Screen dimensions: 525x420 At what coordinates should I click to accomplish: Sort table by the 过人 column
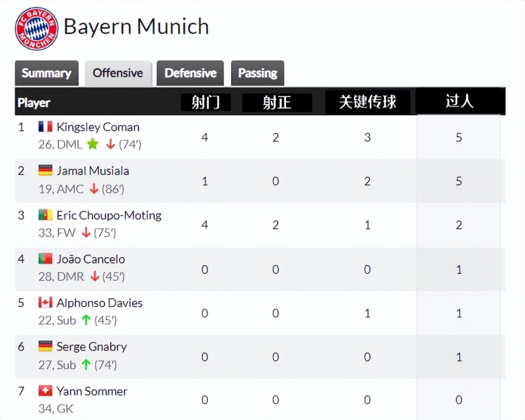pyautogui.click(x=459, y=101)
